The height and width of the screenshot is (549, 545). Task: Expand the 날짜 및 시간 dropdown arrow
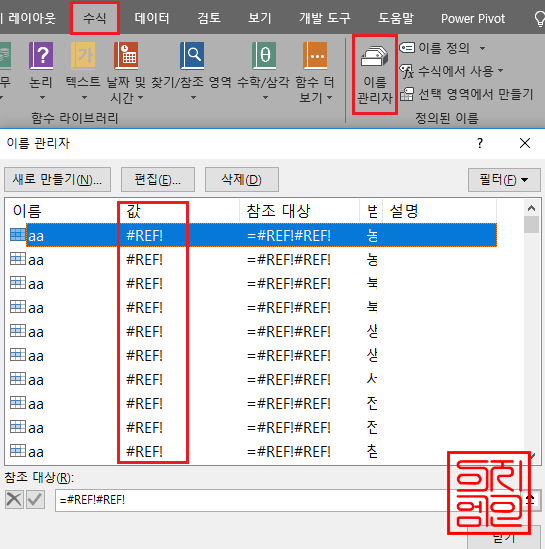(140, 97)
